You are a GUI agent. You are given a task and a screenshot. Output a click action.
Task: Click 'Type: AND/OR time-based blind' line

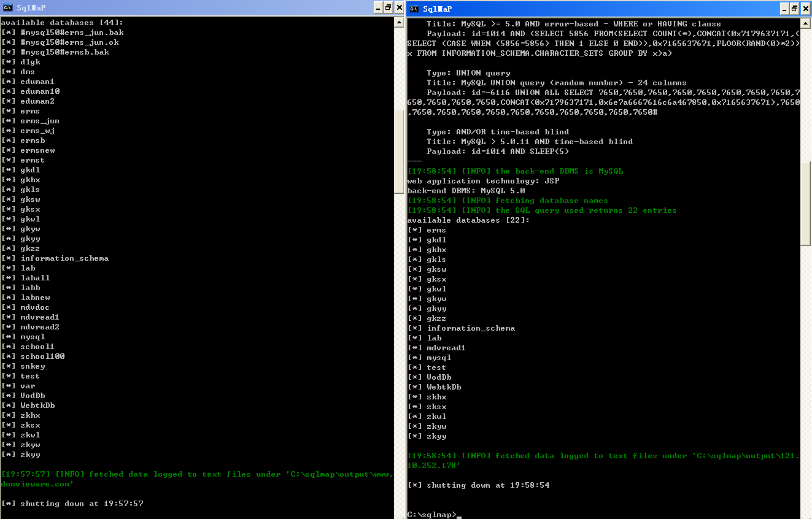[498, 132]
